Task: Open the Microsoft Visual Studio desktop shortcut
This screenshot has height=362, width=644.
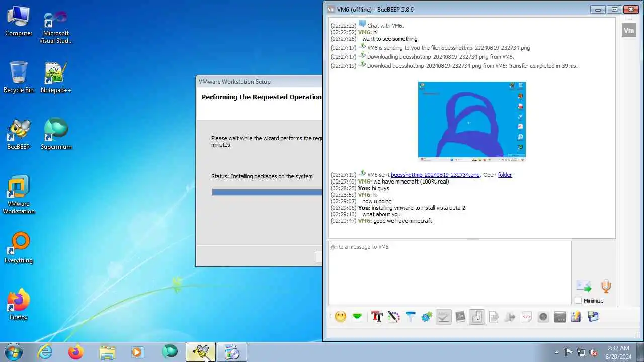Action: [x=56, y=27]
